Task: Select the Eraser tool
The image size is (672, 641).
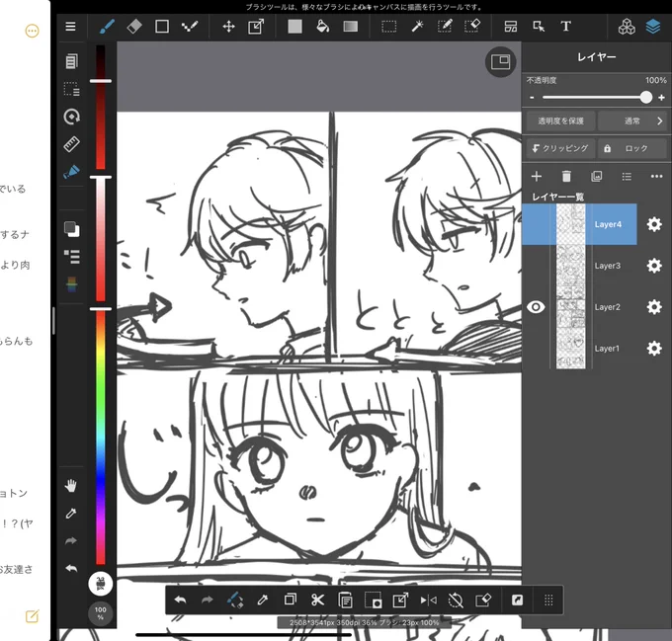Action: tap(134, 27)
